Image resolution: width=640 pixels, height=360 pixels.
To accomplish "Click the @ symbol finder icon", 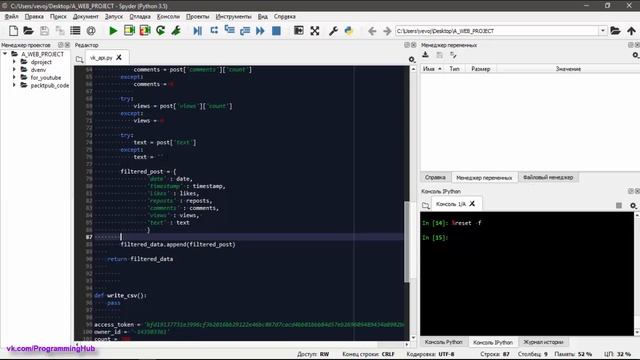I will [91, 31].
